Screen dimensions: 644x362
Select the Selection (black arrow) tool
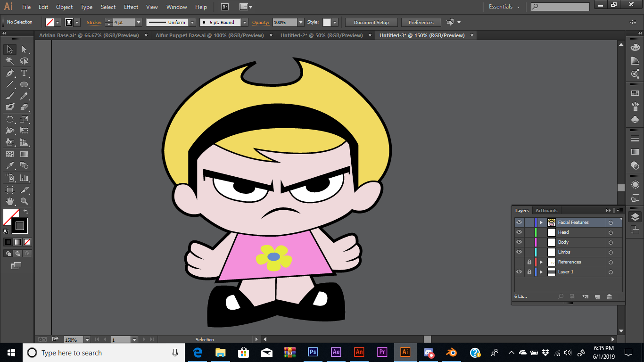pos(9,49)
